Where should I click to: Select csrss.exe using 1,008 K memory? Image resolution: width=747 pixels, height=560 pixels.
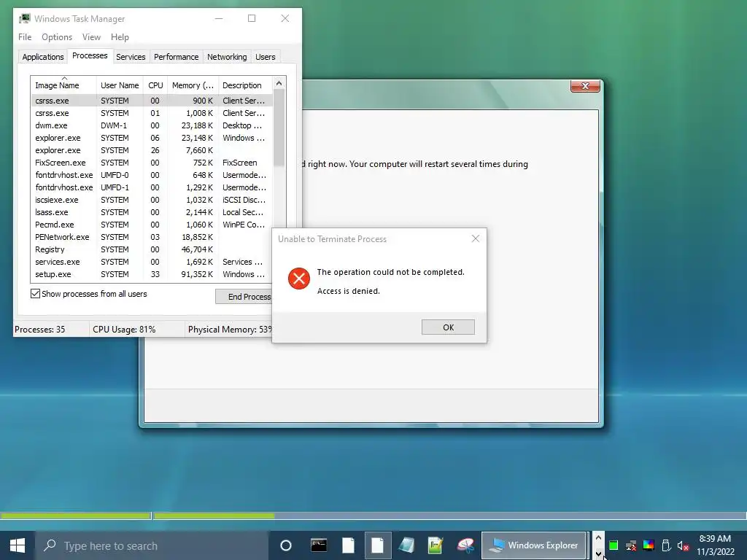pyautogui.click(x=152, y=113)
